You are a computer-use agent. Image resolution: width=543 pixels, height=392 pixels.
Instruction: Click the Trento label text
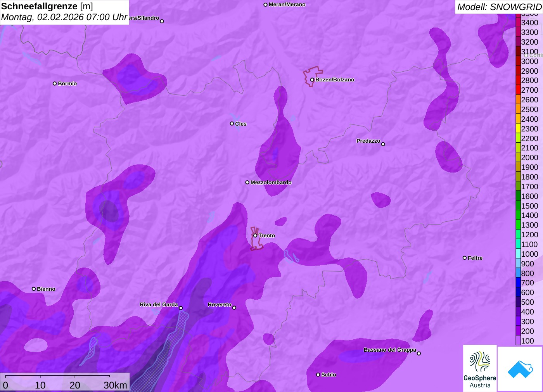point(267,235)
